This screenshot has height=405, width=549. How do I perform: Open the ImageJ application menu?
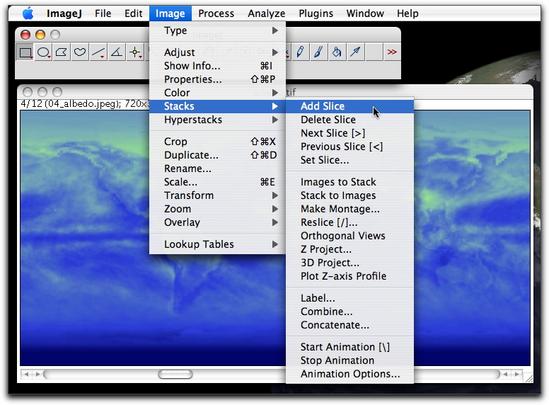coord(64,14)
